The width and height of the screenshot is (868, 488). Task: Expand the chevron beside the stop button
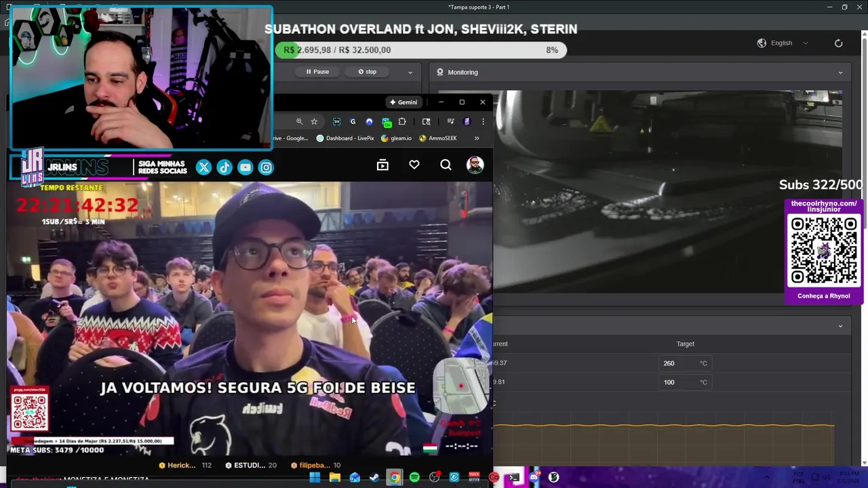tap(410, 72)
